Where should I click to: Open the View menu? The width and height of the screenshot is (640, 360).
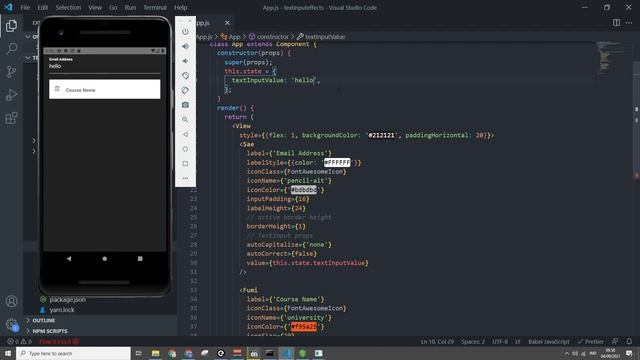95,7
